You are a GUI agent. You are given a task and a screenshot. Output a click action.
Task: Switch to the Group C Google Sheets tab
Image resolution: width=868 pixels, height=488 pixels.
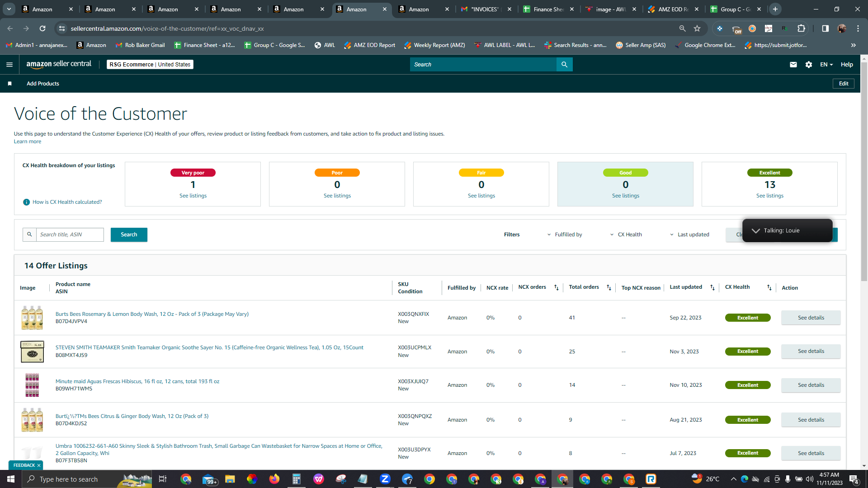pyautogui.click(x=736, y=9)
